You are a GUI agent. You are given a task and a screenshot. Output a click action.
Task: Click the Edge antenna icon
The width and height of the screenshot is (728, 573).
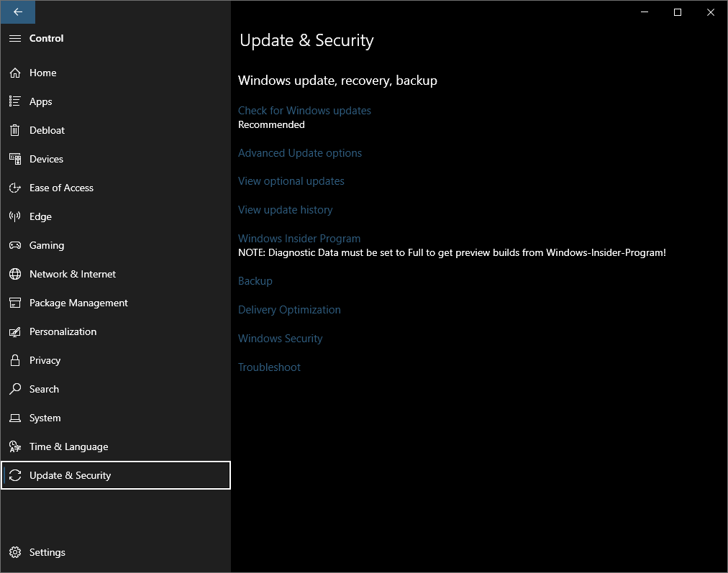point(15,216)
